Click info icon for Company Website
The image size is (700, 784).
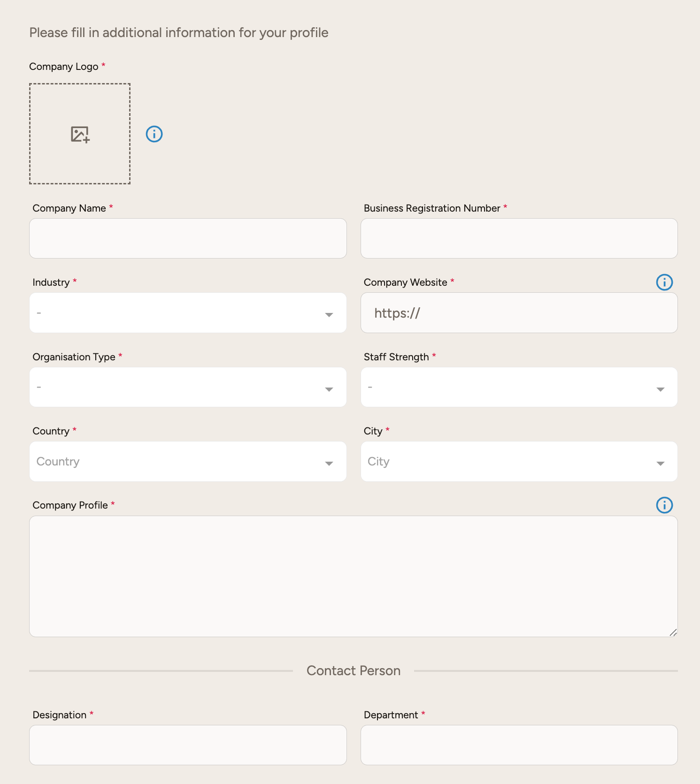[664, 282]
